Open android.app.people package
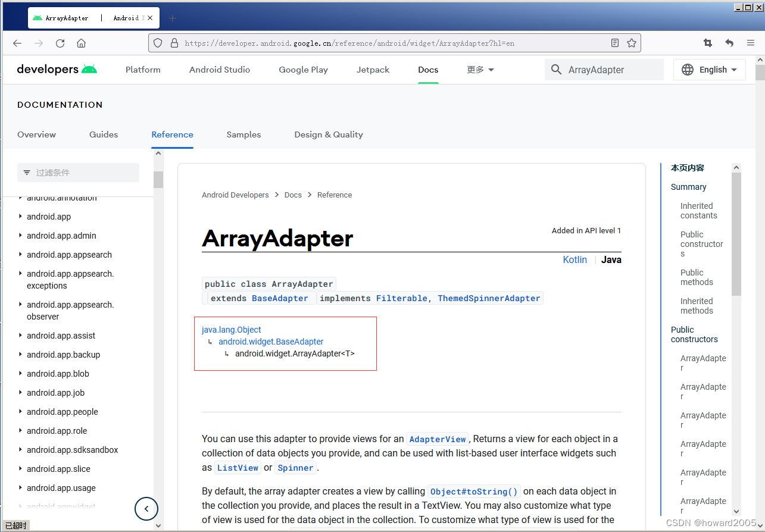This screenshot has width=765, height=532. pos(63,412)
